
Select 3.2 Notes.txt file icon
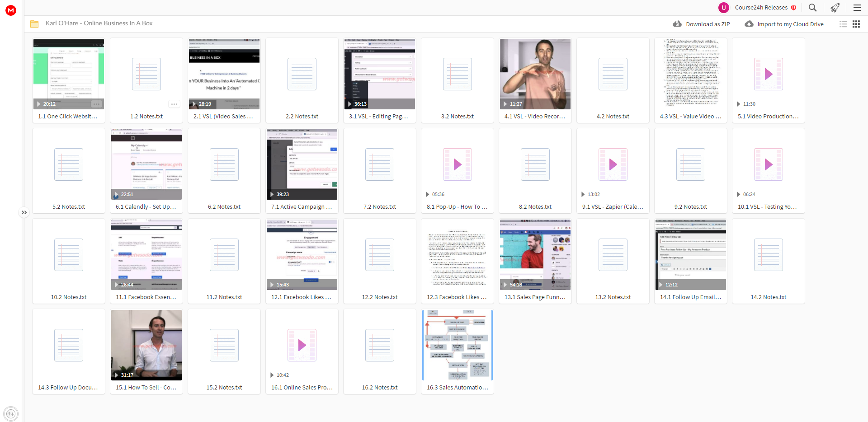click(x=458, y=74)
